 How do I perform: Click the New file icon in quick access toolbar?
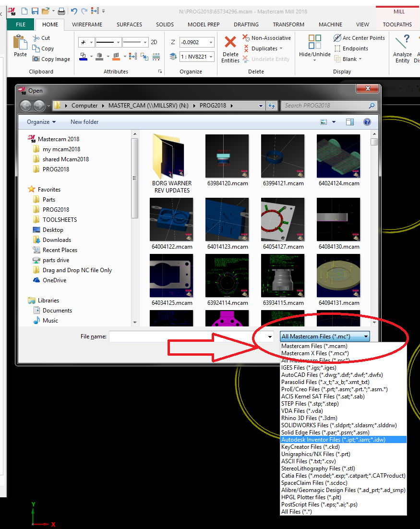point(24,11)
